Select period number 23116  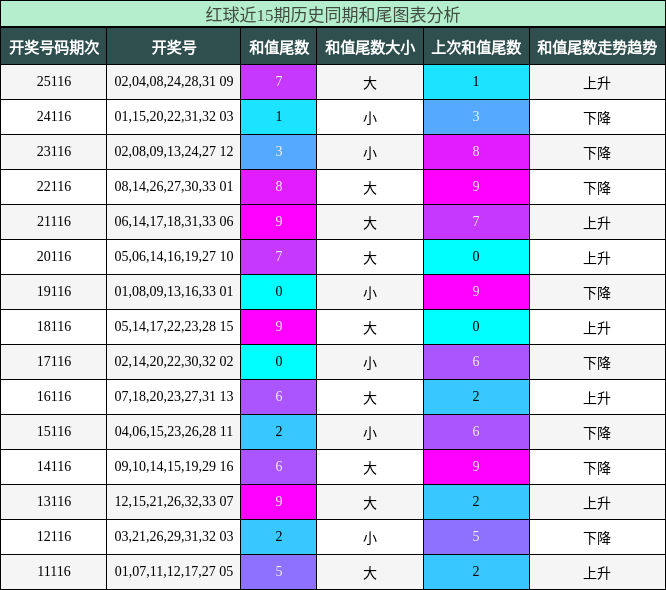54,151
